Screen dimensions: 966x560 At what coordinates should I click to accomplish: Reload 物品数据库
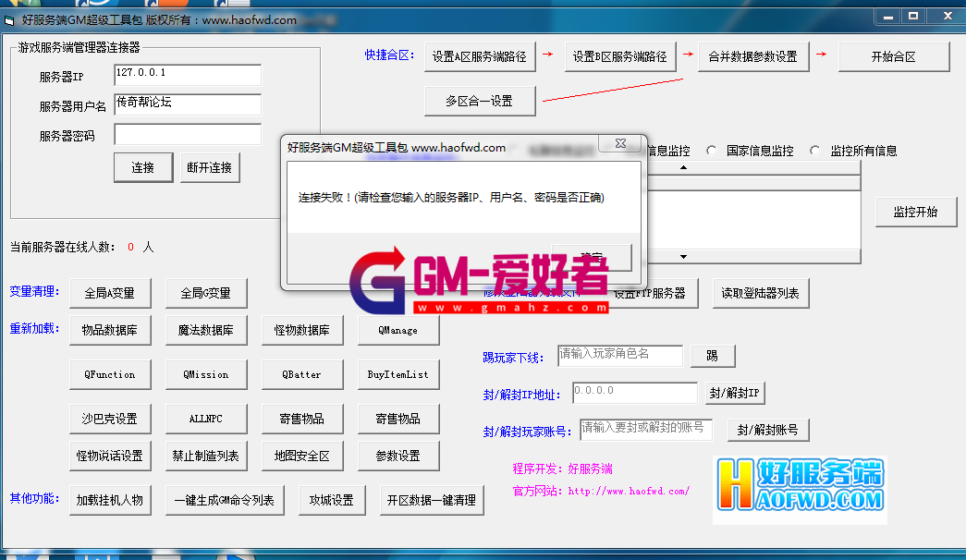click(110, 330)
